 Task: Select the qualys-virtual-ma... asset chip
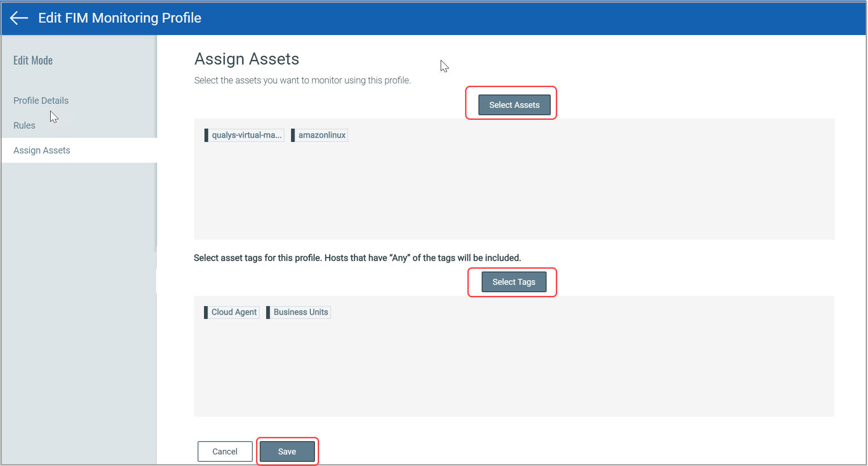coord(245,135)
